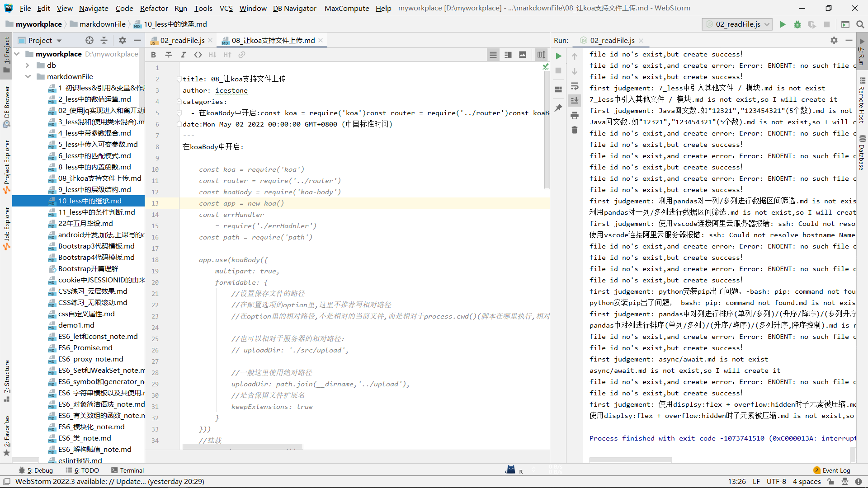
Task: Open DB Browser side tool window
Action: pyautogui.click(x=6, y=106)
